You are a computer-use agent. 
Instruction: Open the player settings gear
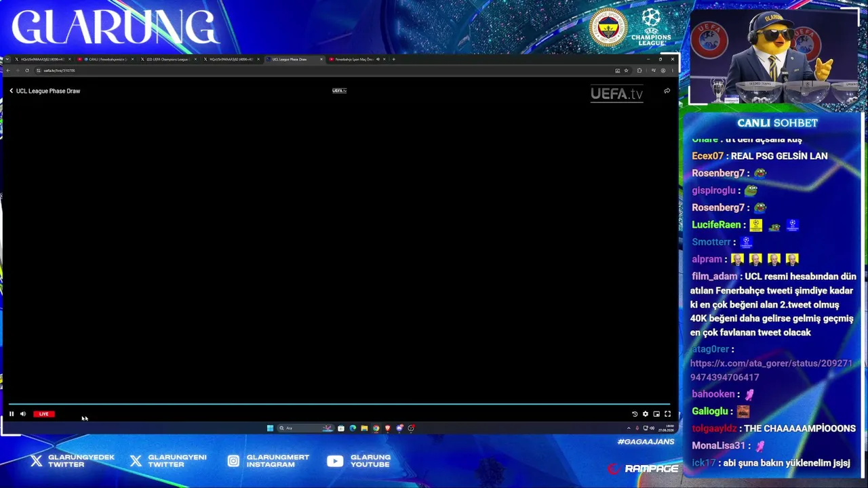coord(646,413)
